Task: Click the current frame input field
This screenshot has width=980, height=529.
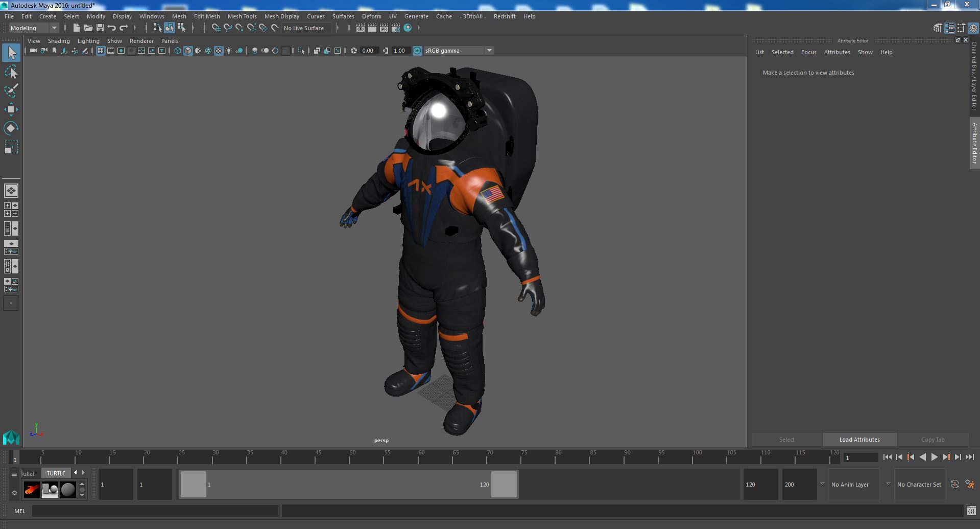Action: point(861,458)
